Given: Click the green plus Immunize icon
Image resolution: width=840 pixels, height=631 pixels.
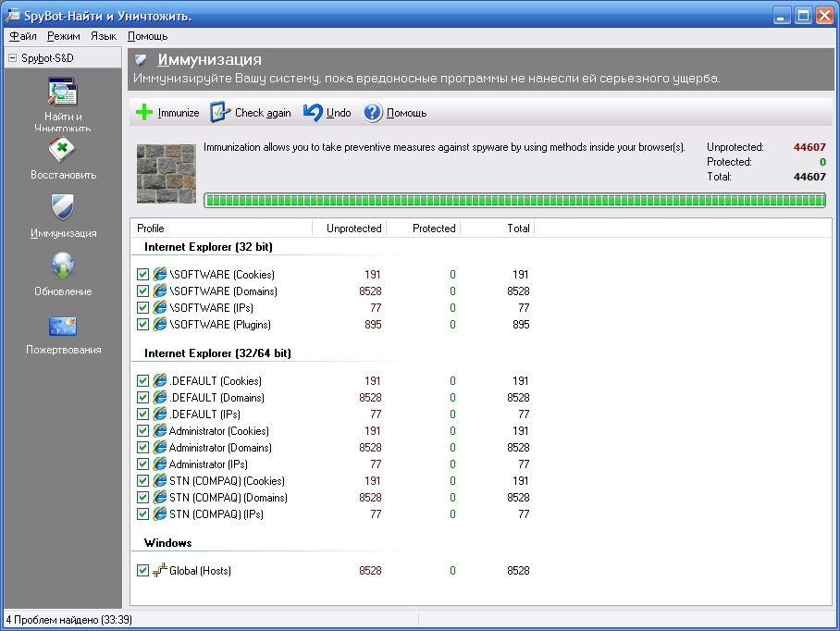Looking at the screenshot, I should pos(144,113).
